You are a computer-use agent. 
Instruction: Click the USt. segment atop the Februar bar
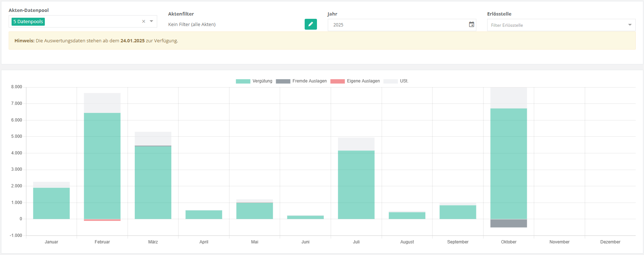[x=102, y=103]
